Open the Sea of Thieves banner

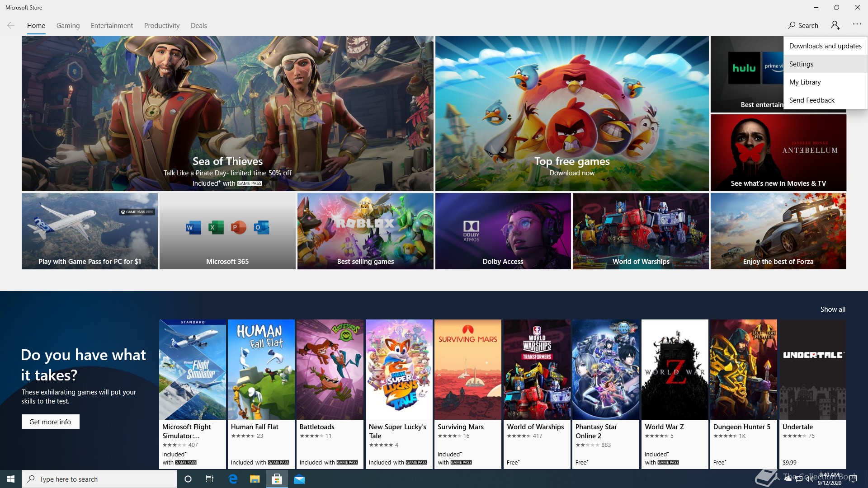coord(227,113)
